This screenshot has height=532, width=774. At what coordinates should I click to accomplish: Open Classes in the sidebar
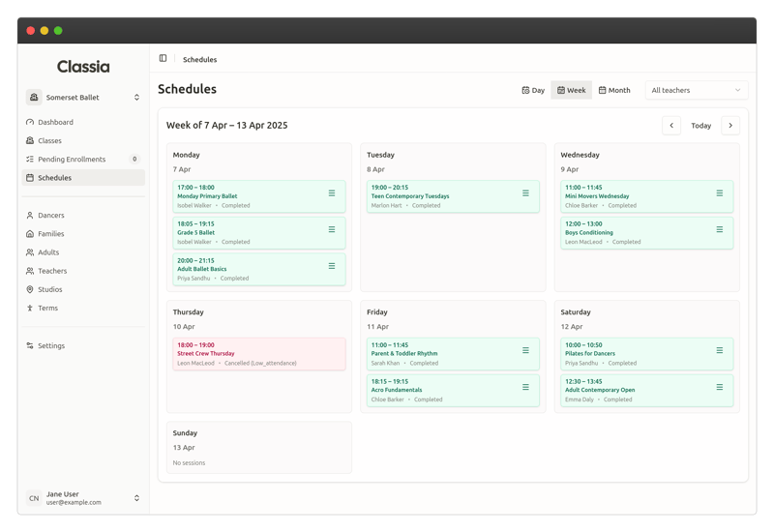[x=83, y=140]
